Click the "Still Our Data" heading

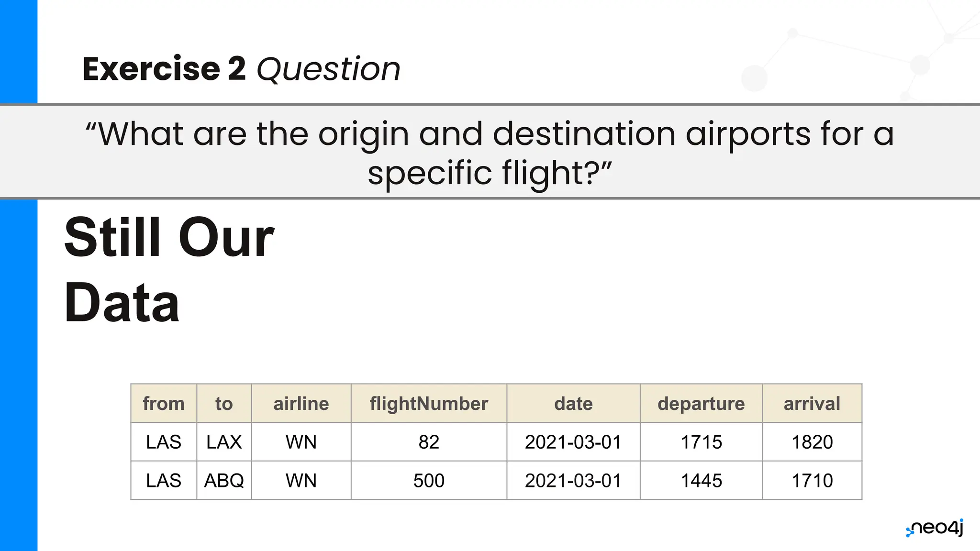click(x=169, y=270)
